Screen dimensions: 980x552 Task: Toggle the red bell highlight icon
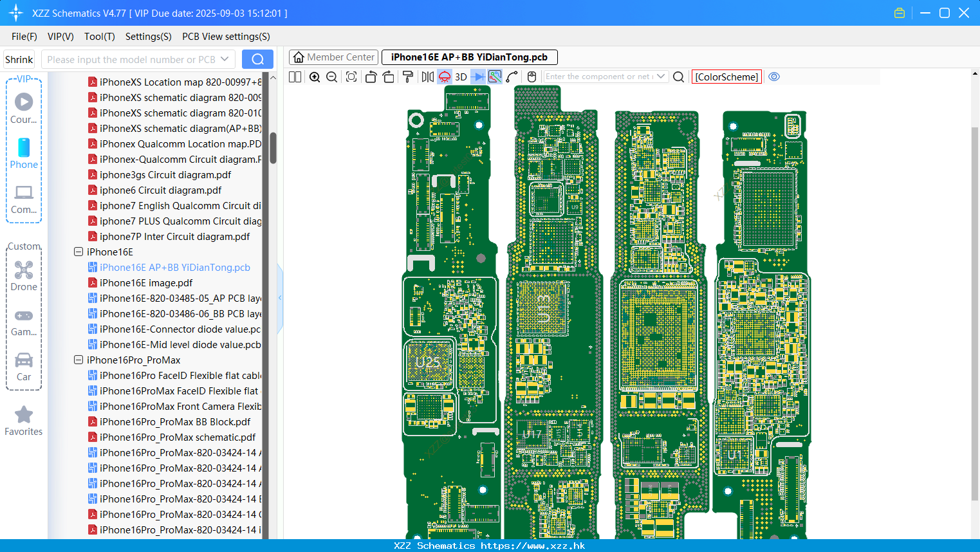pyautogui.click(x=445, y=77)
